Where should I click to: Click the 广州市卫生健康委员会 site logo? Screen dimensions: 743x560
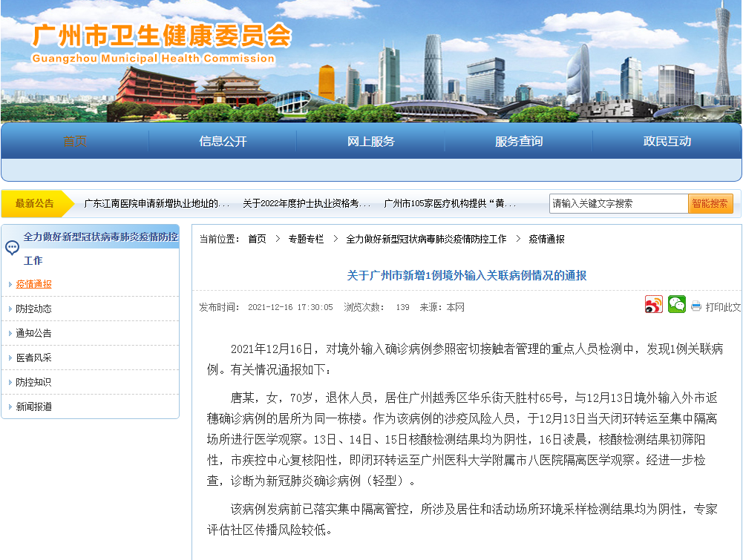tap(162, 36)
